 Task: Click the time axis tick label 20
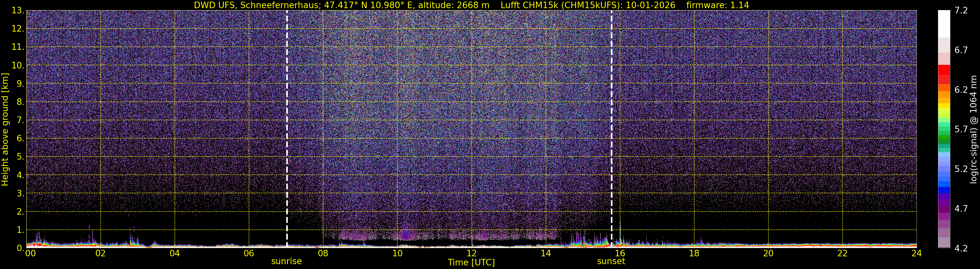pos(768,253)
